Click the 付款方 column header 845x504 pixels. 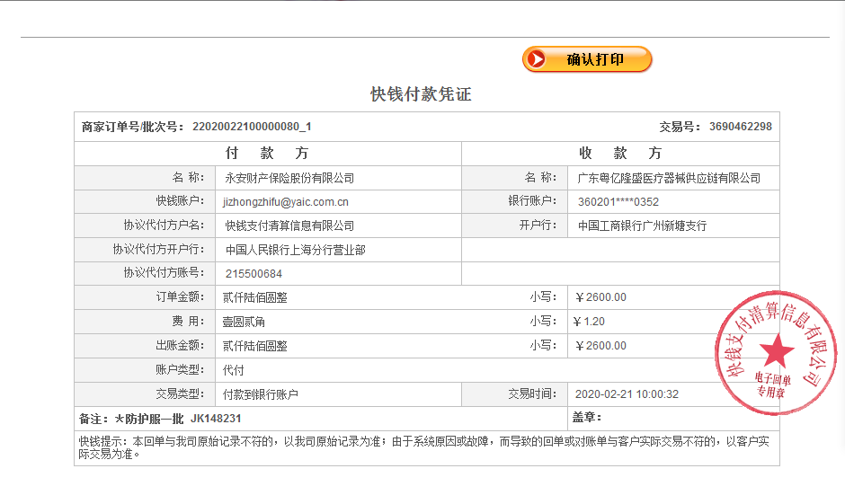267,154
